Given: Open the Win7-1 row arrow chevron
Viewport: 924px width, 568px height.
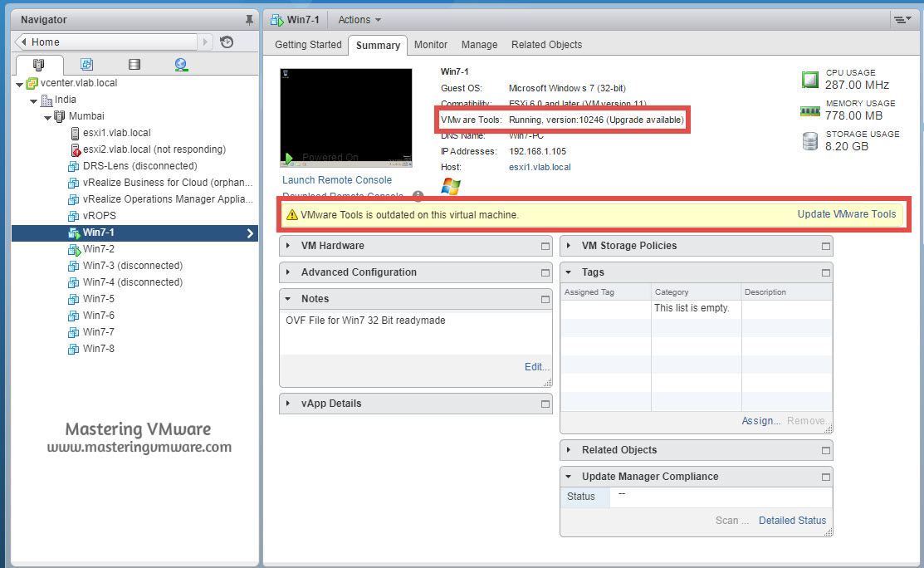Looking at the screenshot, I should pyautogui.click(x=251, y=233).
